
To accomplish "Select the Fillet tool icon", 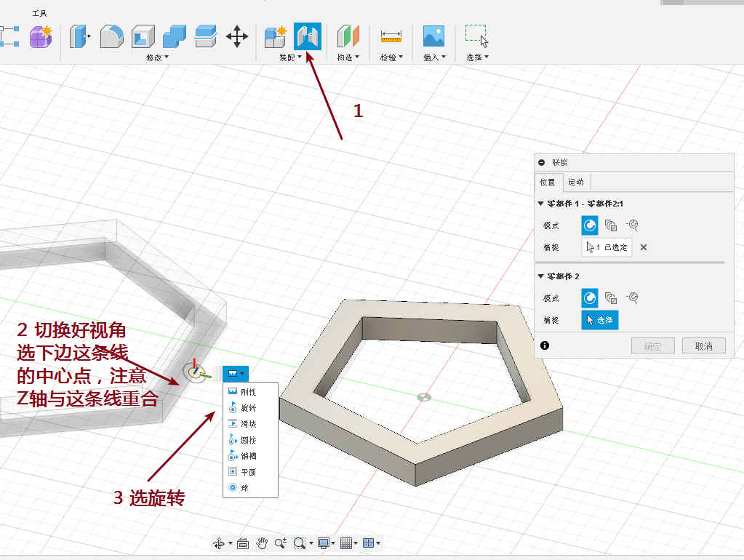I will click(x=111, y=36).
